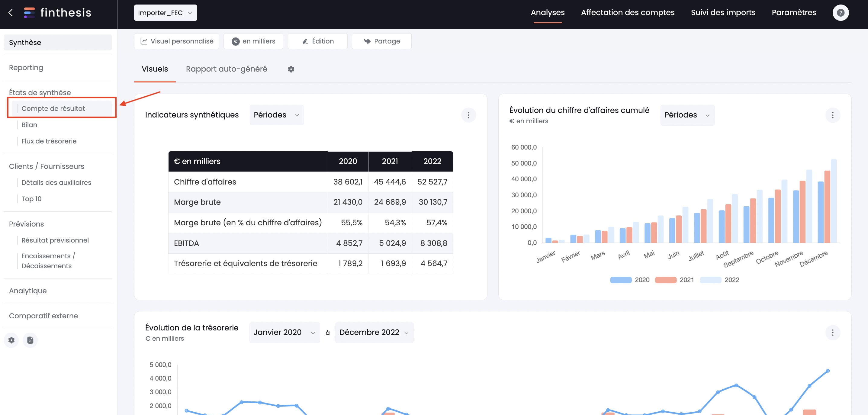Select the Décembre 2022 end date dropdown
The height and width of the screenshot is (415, 868).
tap(374, 332)
